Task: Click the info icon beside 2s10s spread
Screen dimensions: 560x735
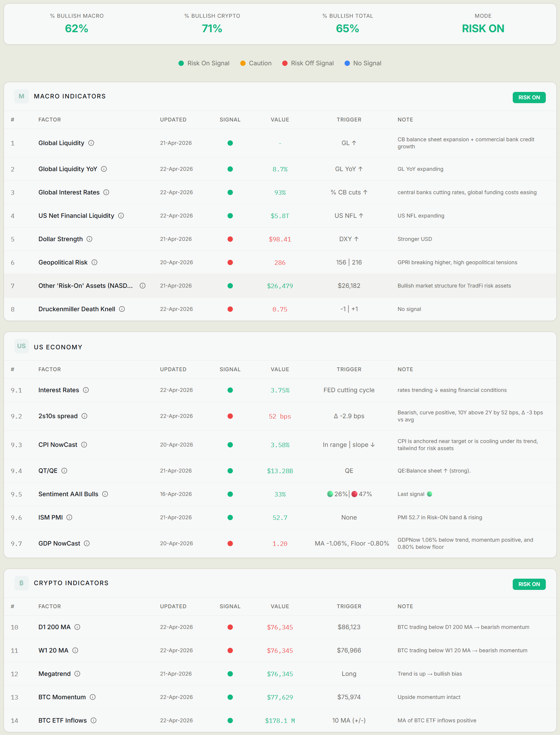Action: point(84,416)
